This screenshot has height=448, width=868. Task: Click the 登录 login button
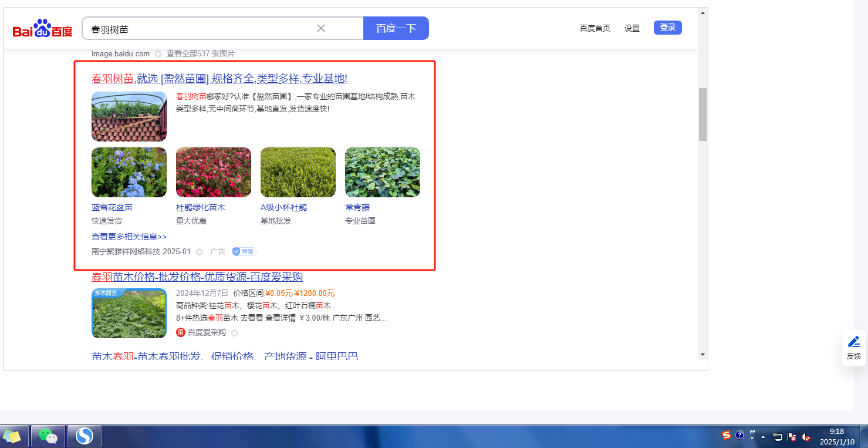667,28
